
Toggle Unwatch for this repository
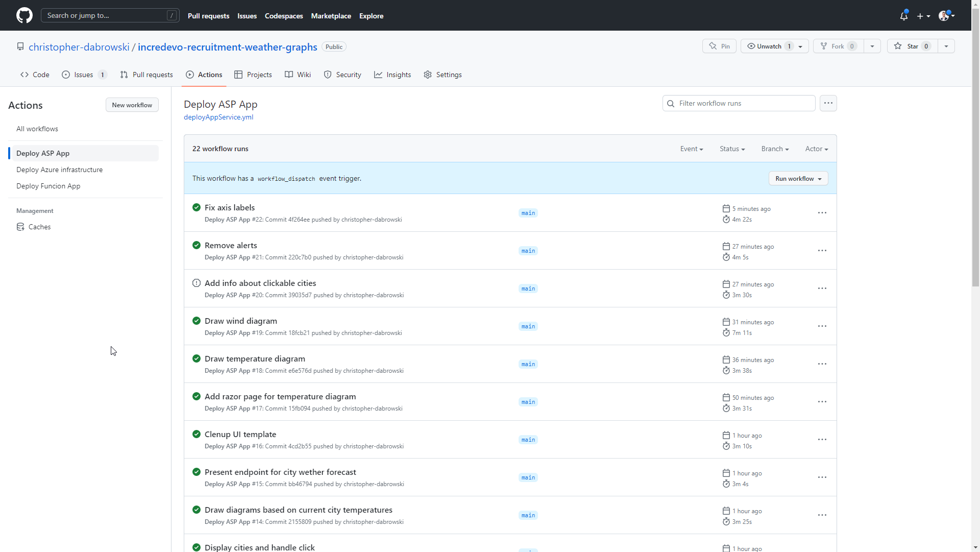769,46
